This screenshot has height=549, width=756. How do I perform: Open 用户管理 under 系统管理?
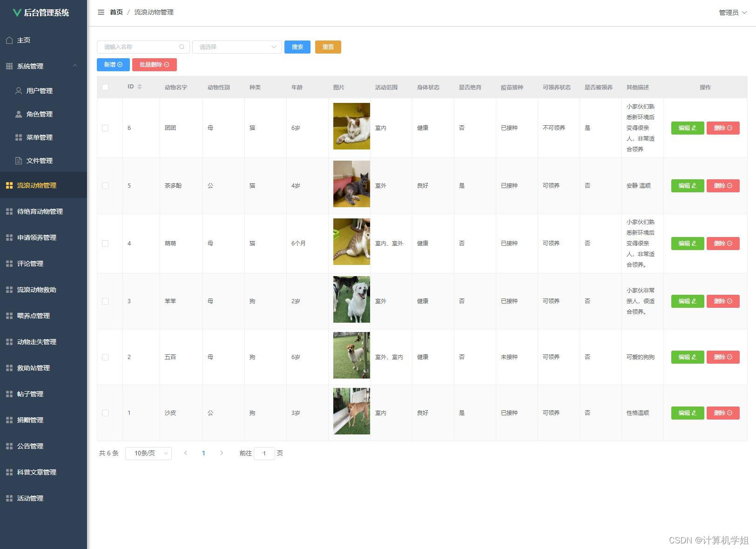[x=43, y=91]
